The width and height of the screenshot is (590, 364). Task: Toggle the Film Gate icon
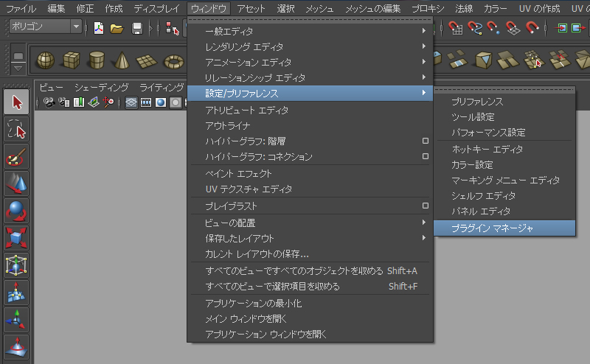pyautogui.click(x=146, y=102)
